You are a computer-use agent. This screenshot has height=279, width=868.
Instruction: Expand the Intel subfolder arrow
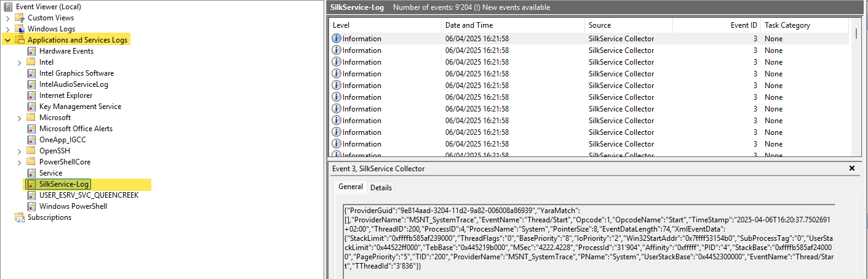(19, 62)
